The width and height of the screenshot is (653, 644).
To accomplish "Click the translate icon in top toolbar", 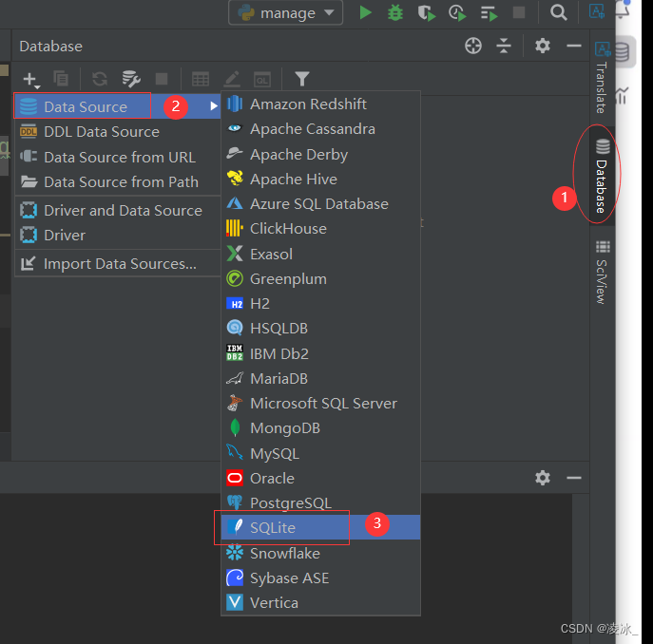I will coord(596,10).
